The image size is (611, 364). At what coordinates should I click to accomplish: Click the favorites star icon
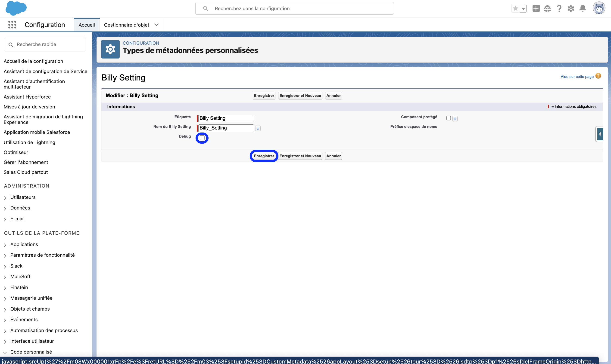515,9
